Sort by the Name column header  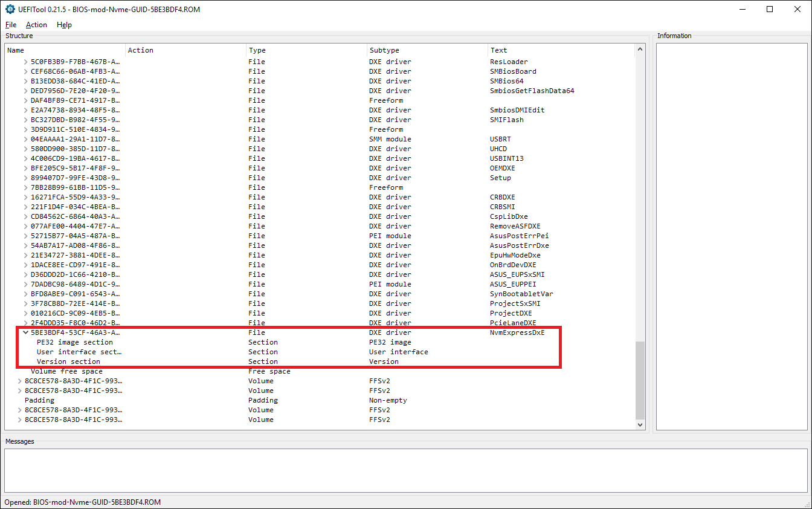point(65,50)
